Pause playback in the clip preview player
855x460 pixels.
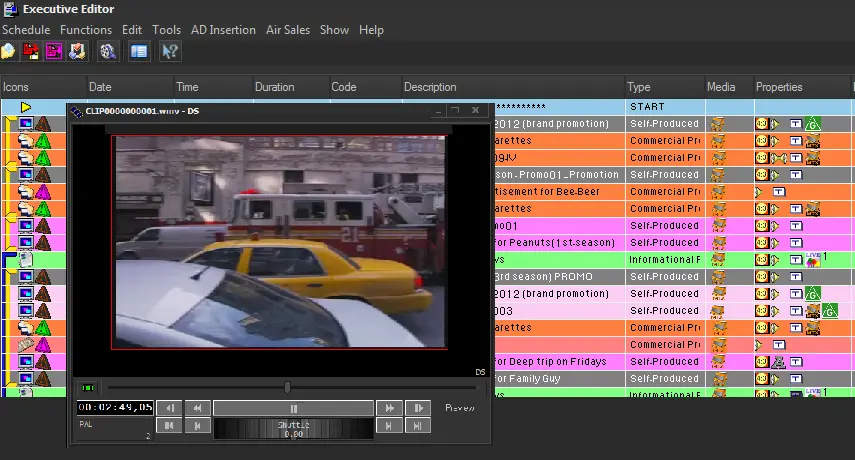tap(293, 408)
